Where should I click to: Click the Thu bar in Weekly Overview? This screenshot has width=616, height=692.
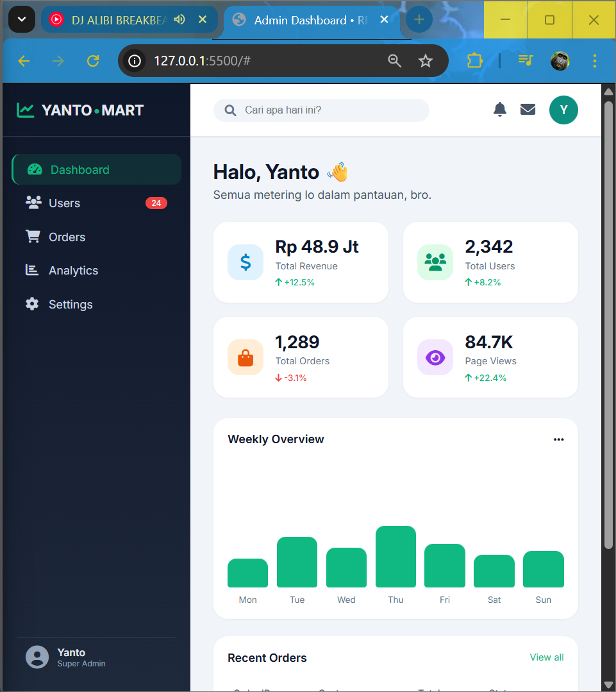(x=395, y=557)
